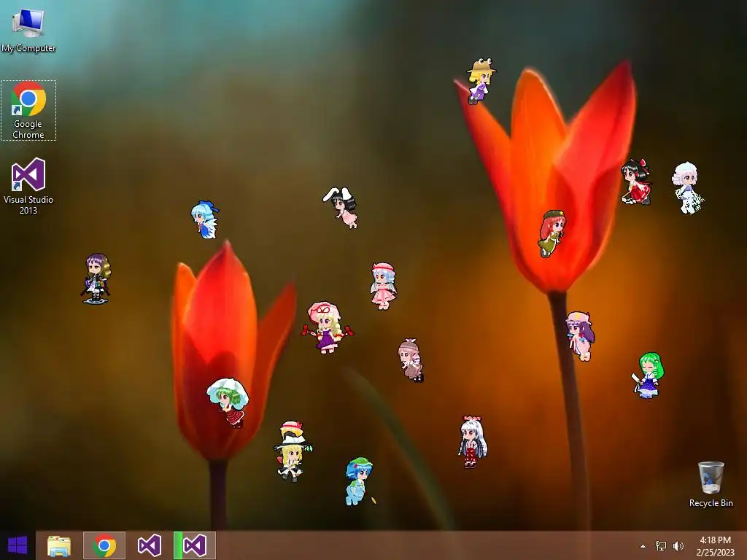Click the blonde mascot in pink mob cap

(327, 327)
